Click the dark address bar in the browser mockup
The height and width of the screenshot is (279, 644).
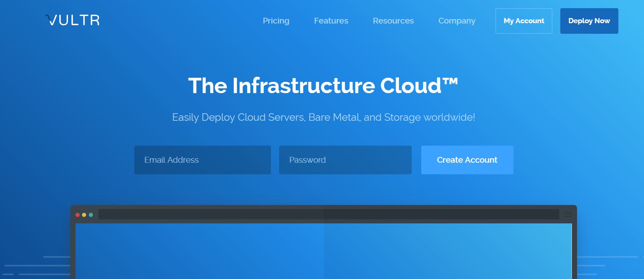click(328, 214)
